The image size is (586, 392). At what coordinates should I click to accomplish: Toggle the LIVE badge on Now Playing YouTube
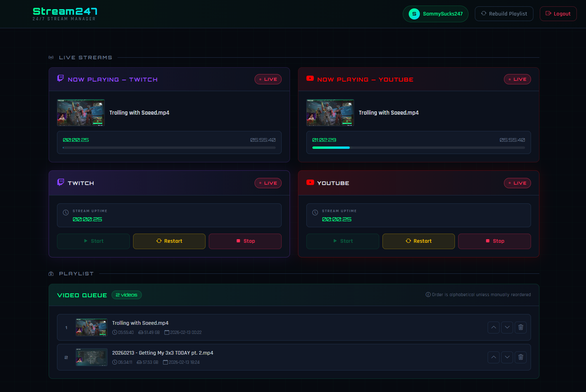(x=517, y=79)
